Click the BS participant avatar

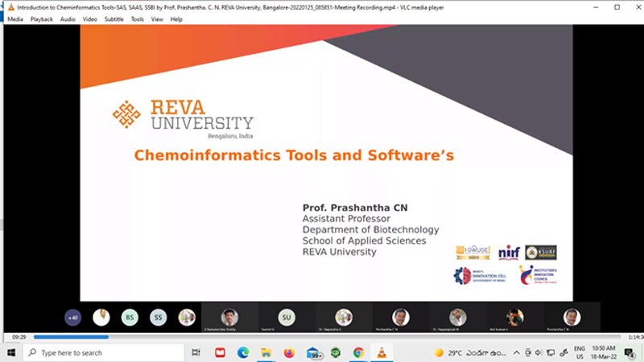coord(130,317)
